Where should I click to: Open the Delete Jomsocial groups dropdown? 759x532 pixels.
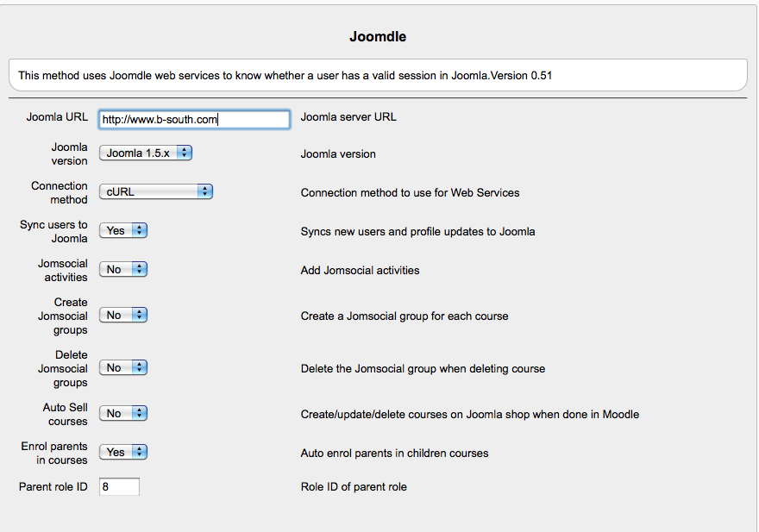123,368
